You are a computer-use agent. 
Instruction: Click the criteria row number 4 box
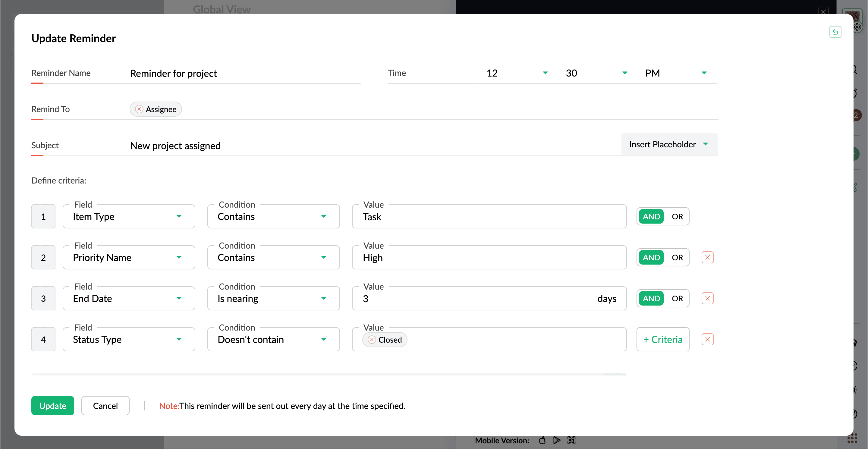(x=43, y=339)
